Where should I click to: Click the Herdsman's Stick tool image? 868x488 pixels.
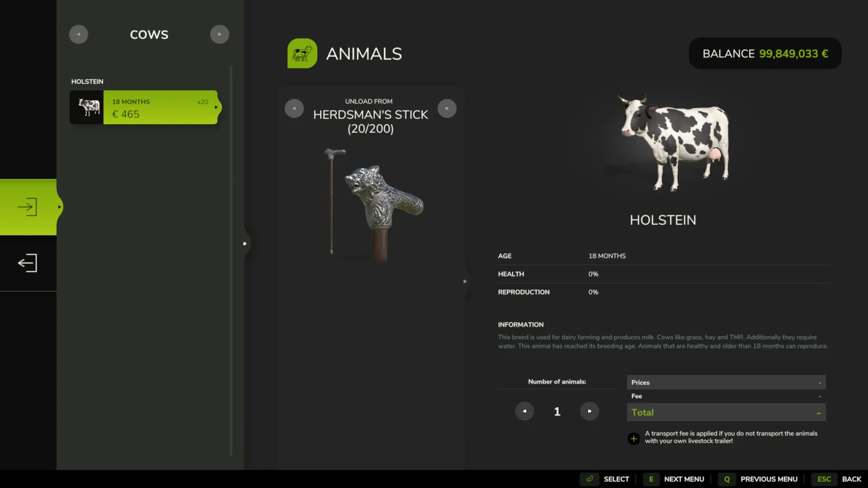[x=371, y=203]
